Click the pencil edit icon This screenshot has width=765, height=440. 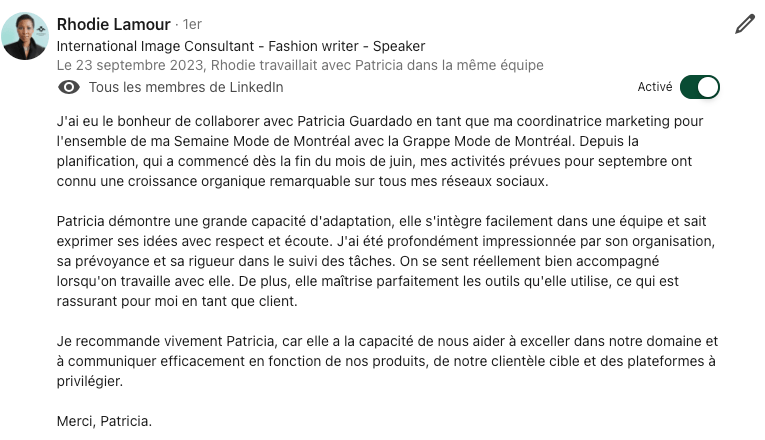744,24
